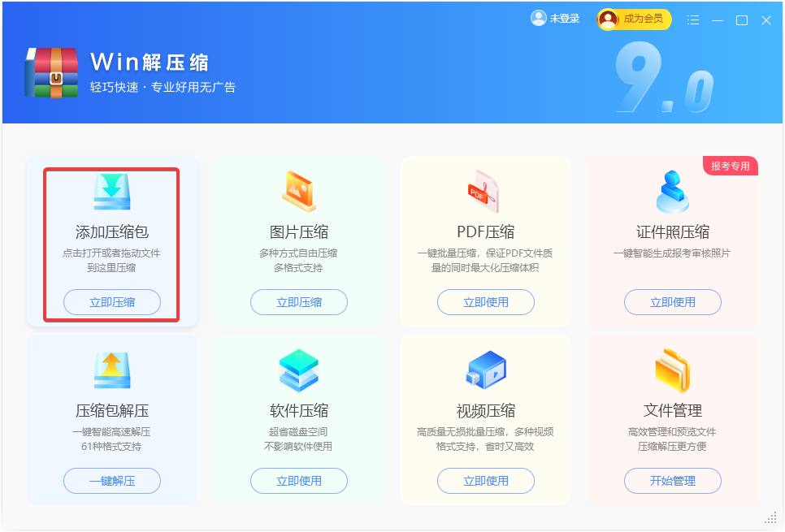Viewport: 785px width, 532px height.
Task: Click the 未登录 user avatar to log in
Action: click(x=538, y=18)
